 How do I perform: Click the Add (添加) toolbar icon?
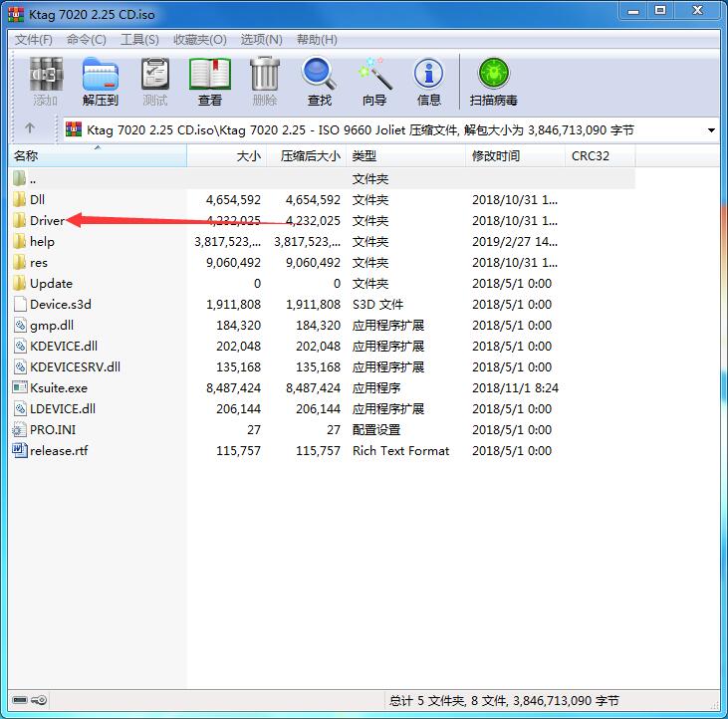point(46,74)
